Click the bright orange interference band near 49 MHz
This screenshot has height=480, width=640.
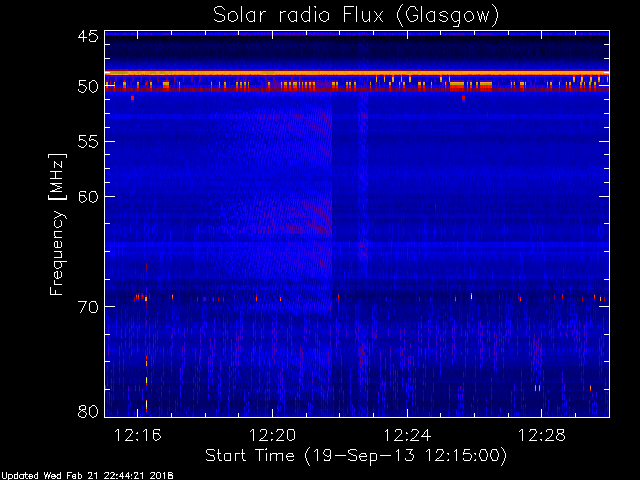pos(357,73)
